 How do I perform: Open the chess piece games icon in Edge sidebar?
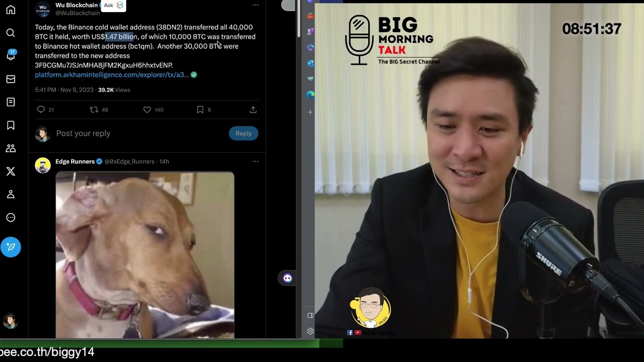click(x=310, y=32)
